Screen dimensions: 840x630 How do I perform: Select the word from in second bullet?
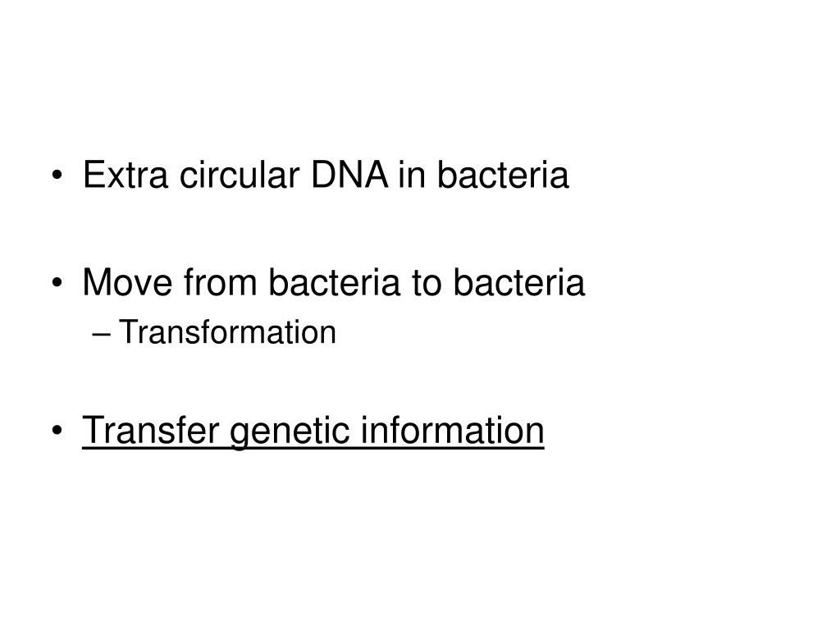pyautogui.click(x=220, y=282)
